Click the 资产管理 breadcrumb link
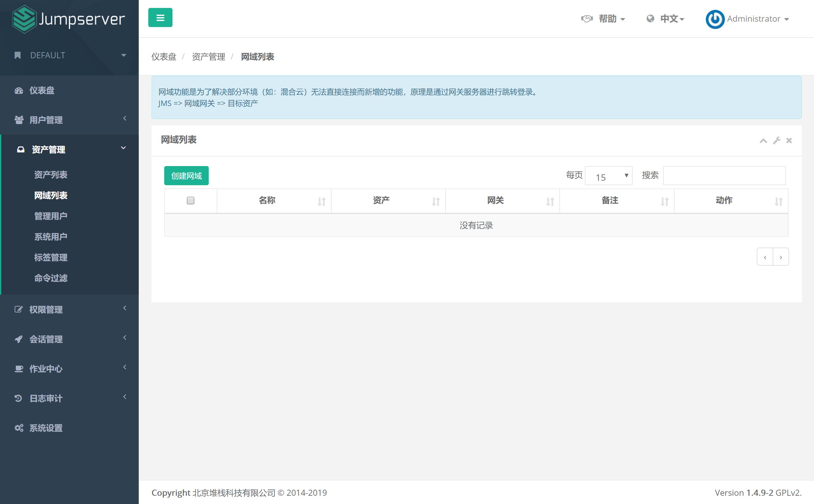This screenshot has height=504, width=814. (209, 57)
